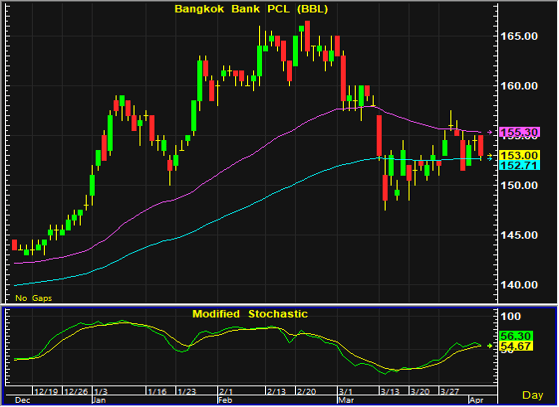Viewport: 559px width, 407px height.
Task: Click the 1/16 date marker
Action: [x=157, y=391]
